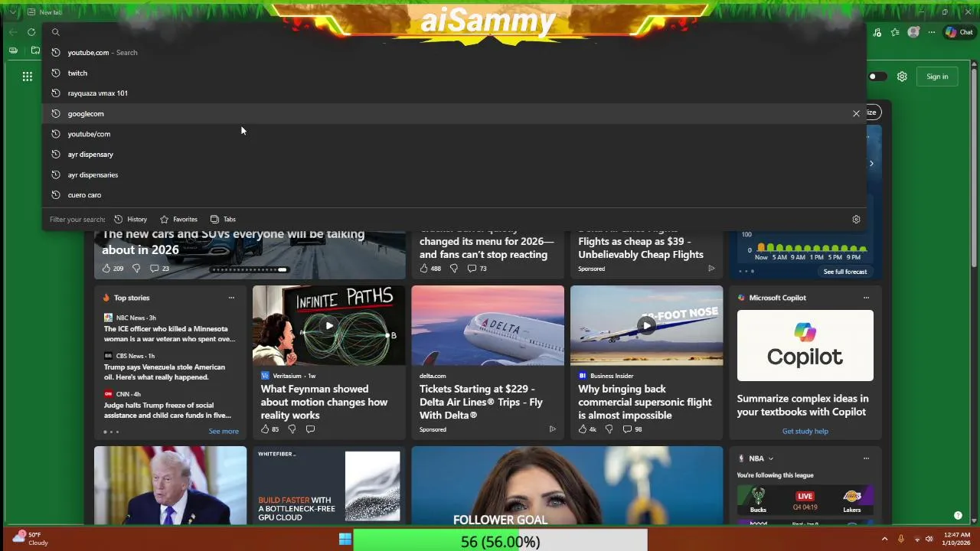Image resolution: width=980 pixels, height=551 pixels.
Task: Click Get study help link
Action: [x=805, y=432]
